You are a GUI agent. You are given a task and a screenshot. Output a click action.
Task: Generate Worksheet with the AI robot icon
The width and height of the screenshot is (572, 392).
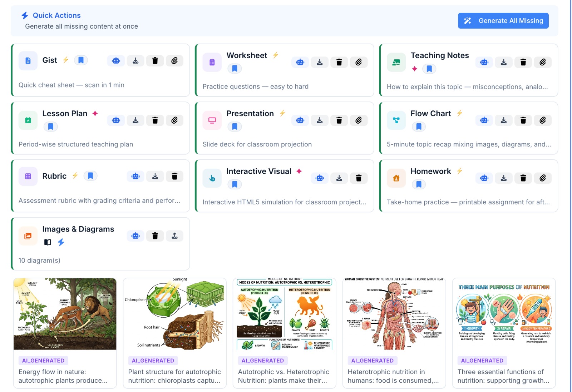click(300, 62)
